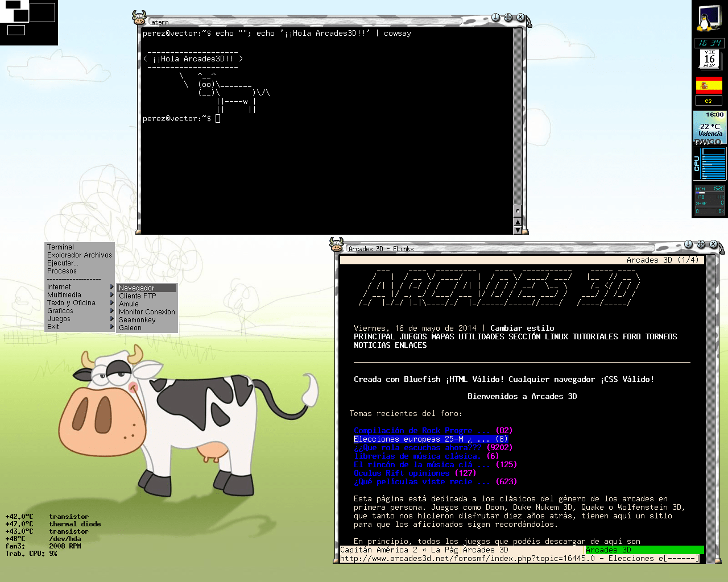Screen dimensions: 728x582
Task: Visit the TORNEOS link
Action: tap(661, 337)
